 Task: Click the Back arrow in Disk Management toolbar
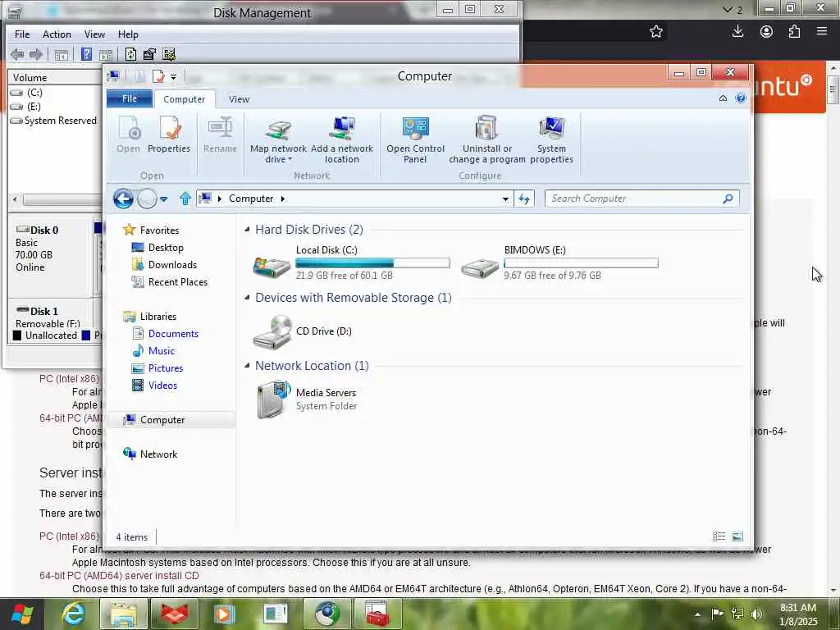17,54
